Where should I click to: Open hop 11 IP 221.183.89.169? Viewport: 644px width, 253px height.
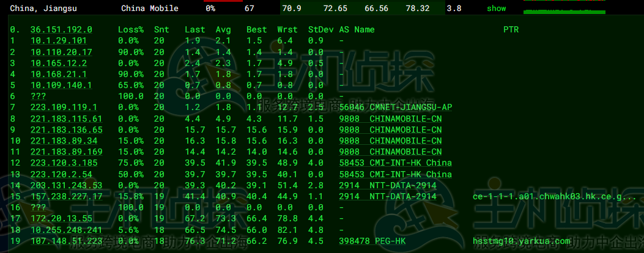point(66,152)
